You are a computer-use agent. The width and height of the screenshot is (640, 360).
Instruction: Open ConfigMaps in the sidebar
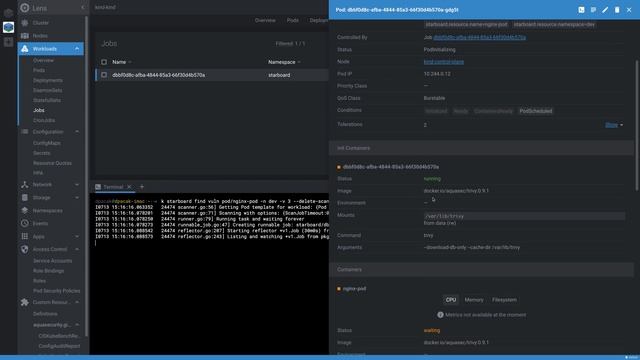[x=47, y=143]
